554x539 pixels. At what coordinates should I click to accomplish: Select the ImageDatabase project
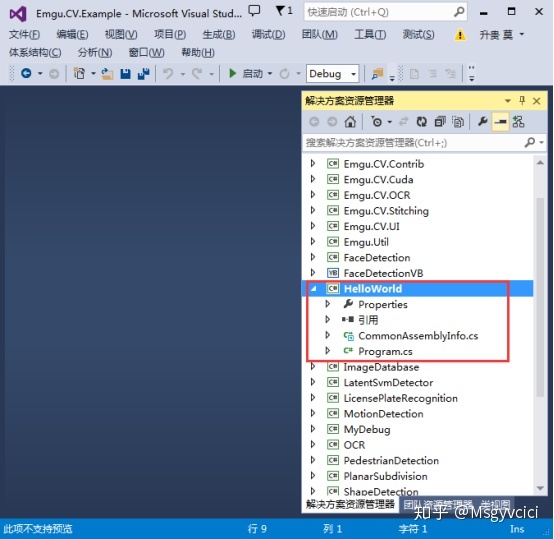coord(381,367)
